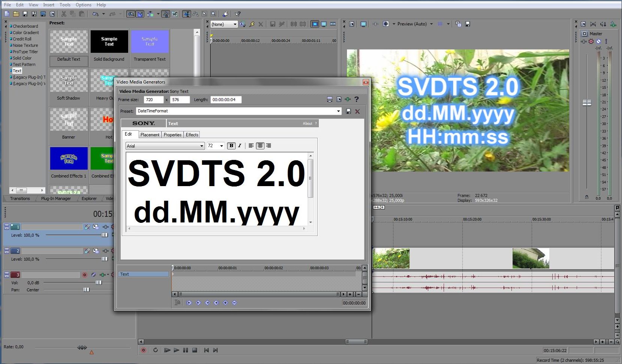Open the Plug-In Manager tab
This screenshot has height=364, width=622.
pos(56,198)
